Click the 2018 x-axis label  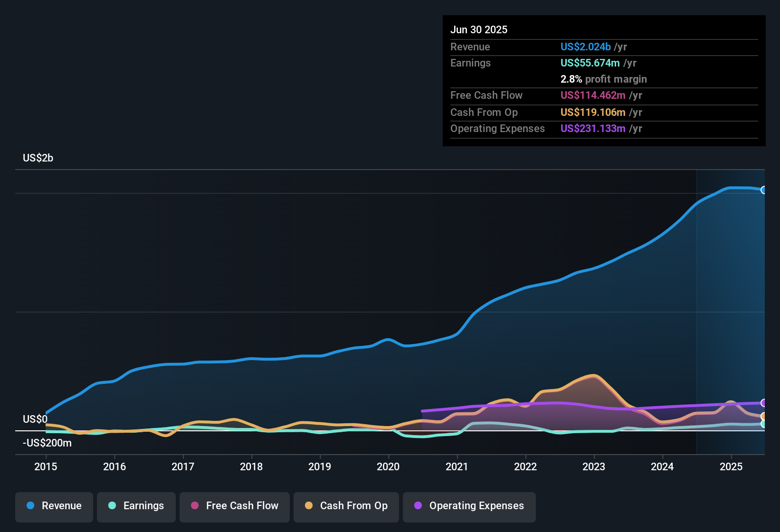[x=251, y=466]
